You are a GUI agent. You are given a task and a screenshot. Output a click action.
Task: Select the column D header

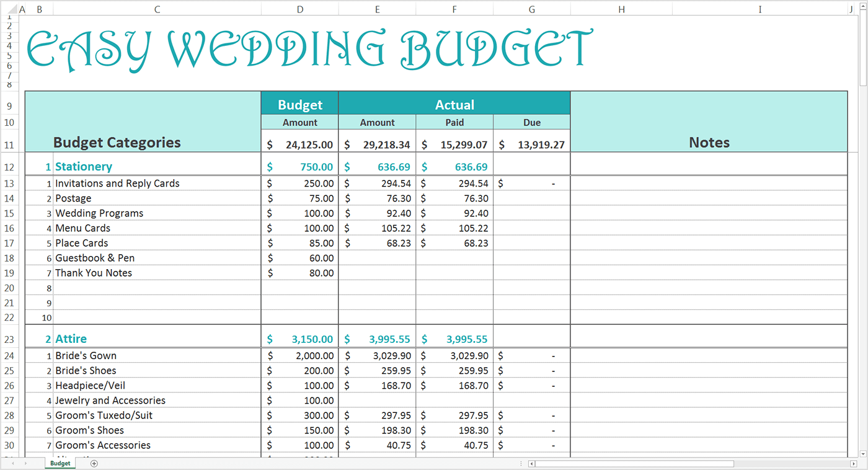[299, 9]
